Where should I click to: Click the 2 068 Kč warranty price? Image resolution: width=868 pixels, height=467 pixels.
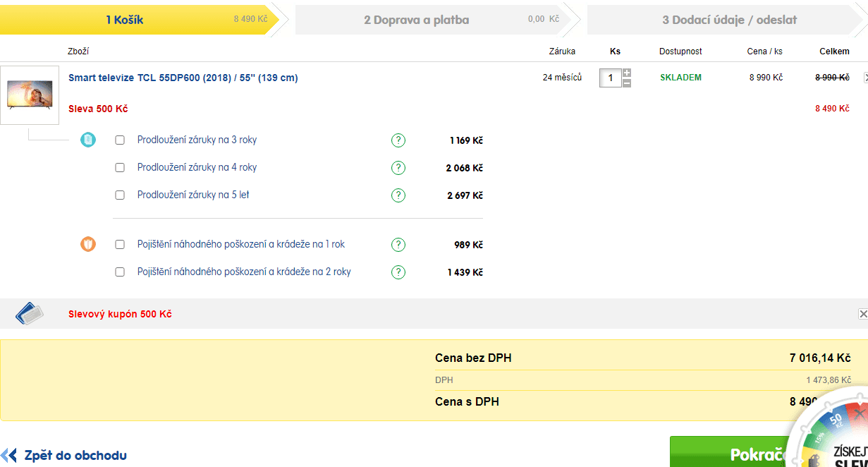pos(465,168)
